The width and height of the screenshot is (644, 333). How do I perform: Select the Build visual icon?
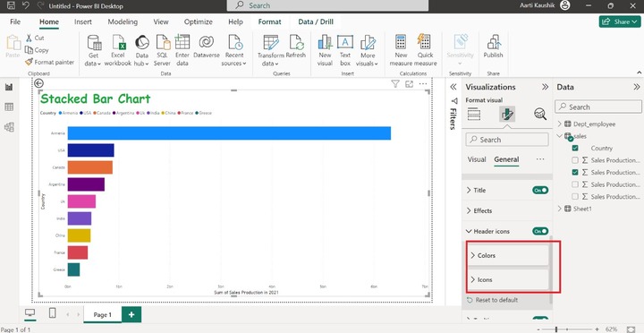click(473, 114)
